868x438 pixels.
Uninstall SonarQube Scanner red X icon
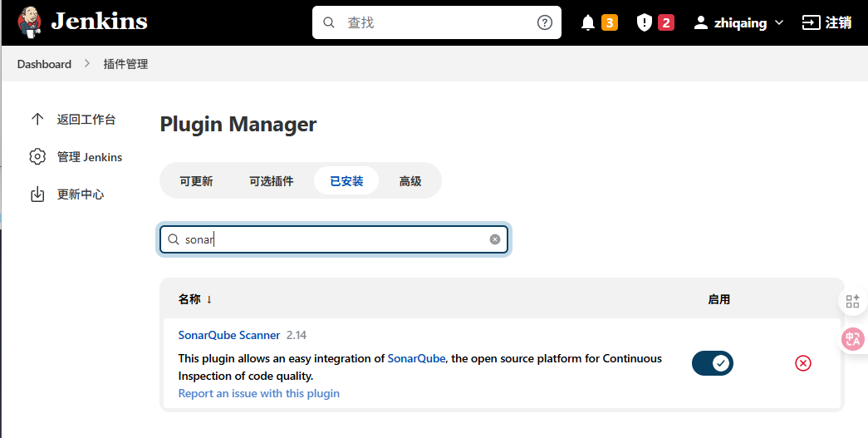coord(803,363)
